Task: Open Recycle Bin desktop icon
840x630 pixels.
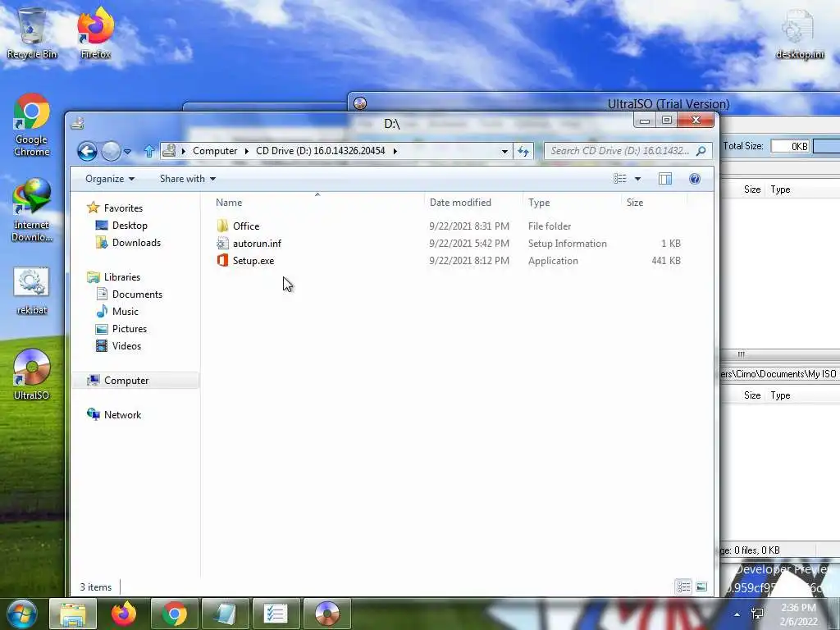Action: [x=32, y=33]
